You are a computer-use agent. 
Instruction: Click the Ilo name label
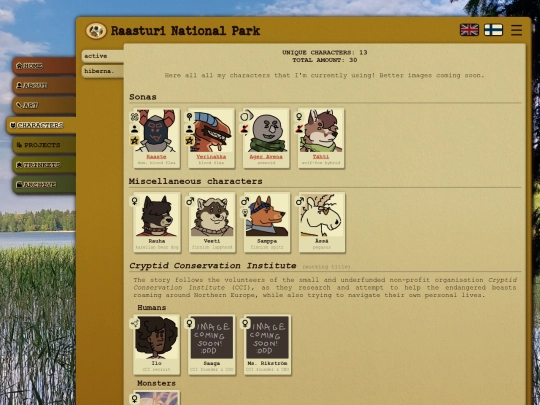[157, 363]
